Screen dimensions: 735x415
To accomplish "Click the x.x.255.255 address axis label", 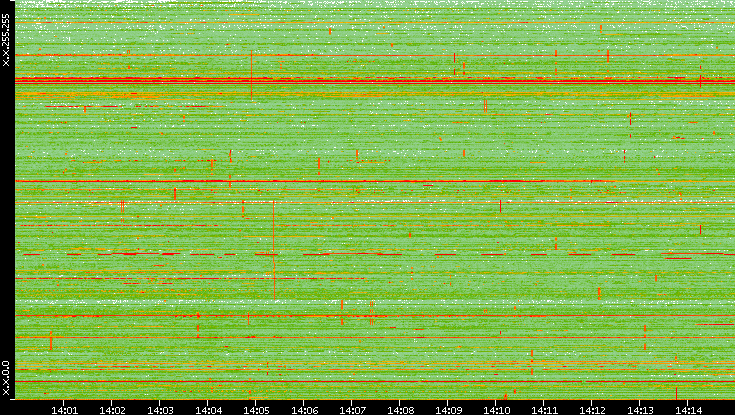I will point(6,40).
